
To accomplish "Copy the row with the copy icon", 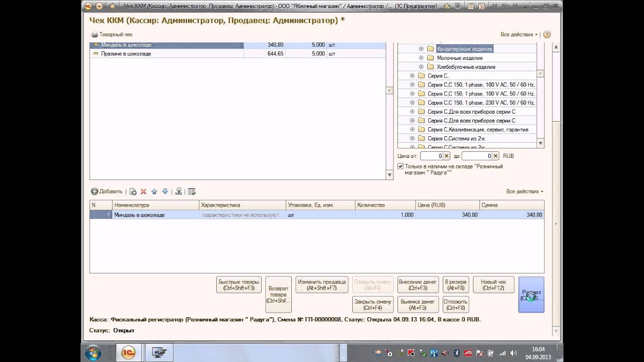I will point(133,192).
